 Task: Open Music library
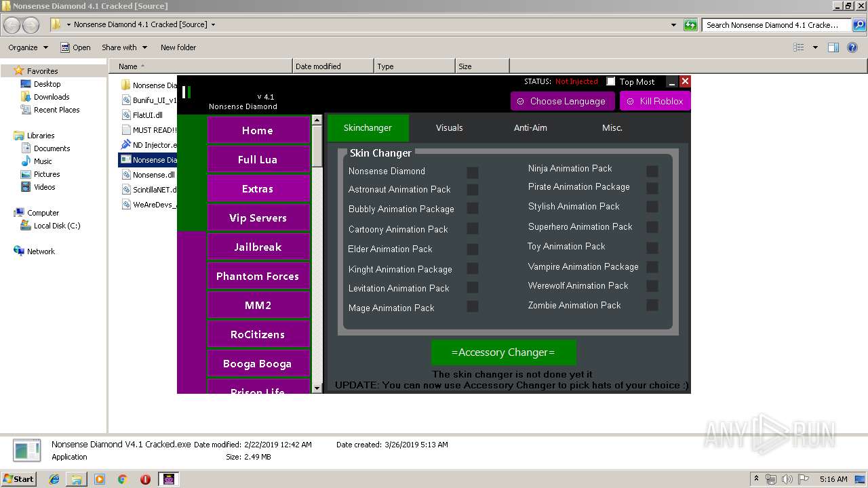42,161
